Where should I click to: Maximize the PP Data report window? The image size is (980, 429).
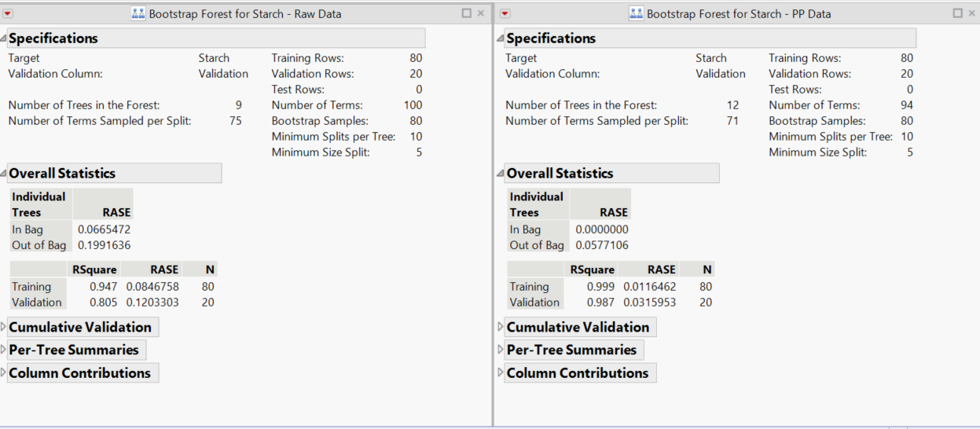click(x=957, y=13)
